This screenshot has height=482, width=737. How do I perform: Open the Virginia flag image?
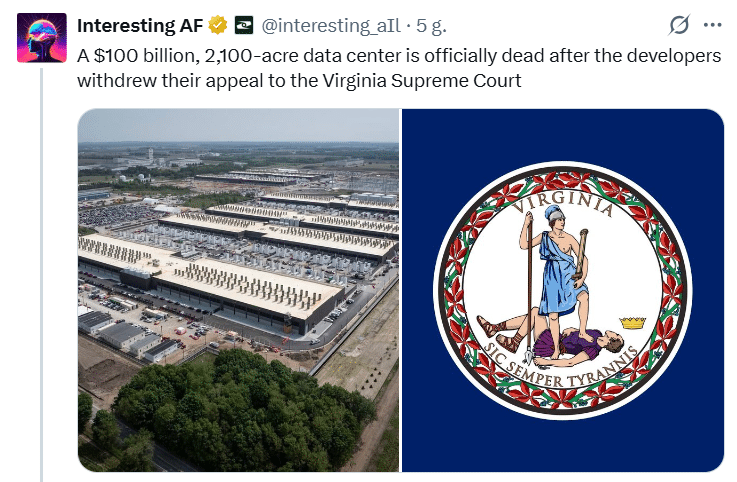tap(563, 290)
